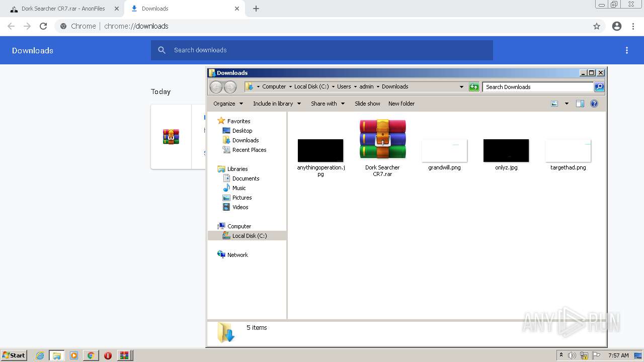Bookmark this page with the star icon
Image resolution: width=644 pixels, height=362 pixels.
click(597, 26)
